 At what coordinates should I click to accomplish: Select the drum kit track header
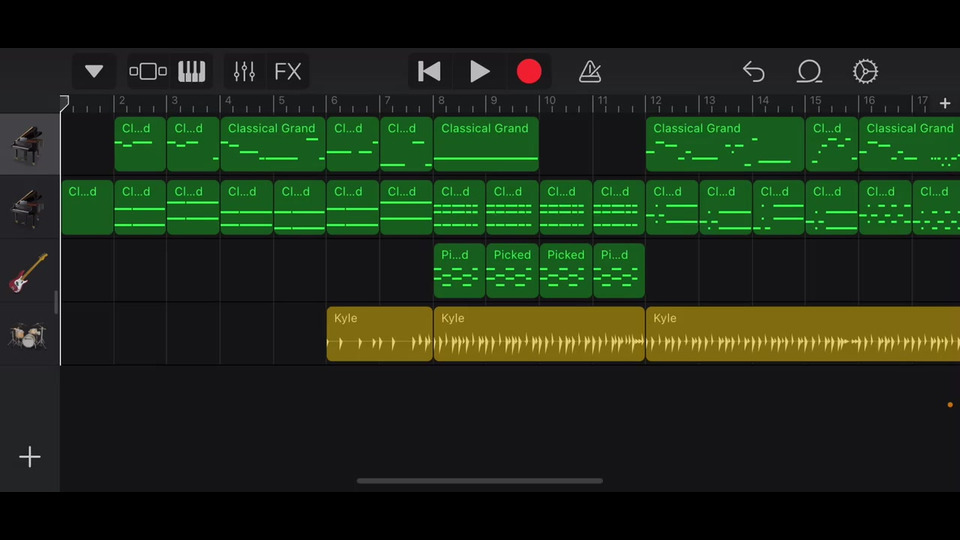click(x=29, y=335)
